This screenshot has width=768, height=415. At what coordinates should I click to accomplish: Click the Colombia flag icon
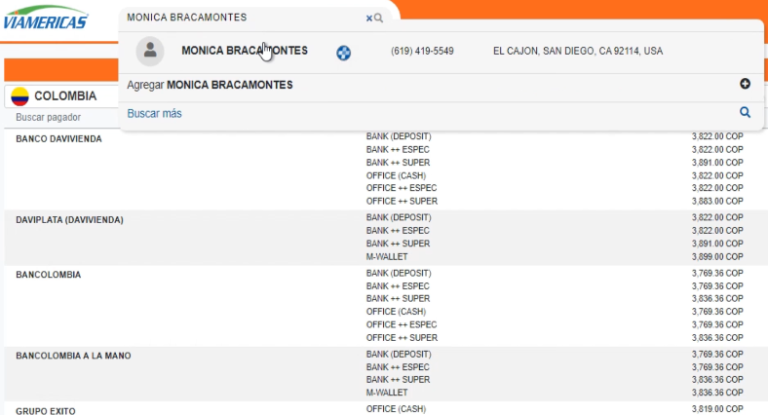pyautogui.click(x=19, y=96)
